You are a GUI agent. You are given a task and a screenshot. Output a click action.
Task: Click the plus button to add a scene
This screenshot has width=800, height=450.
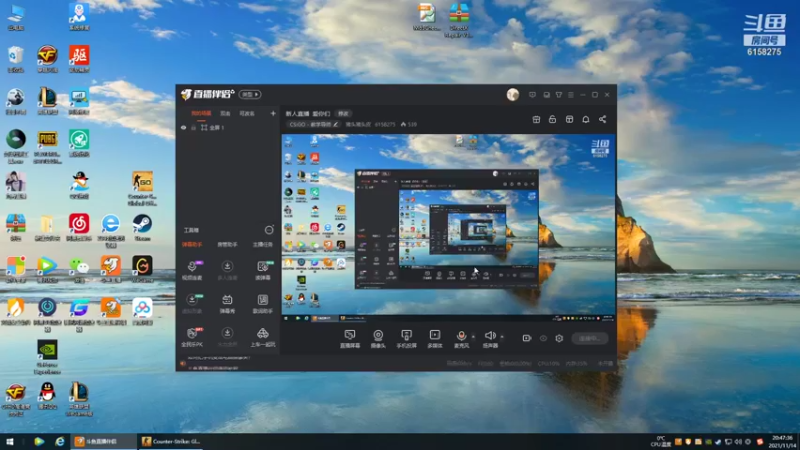(273, 113)
